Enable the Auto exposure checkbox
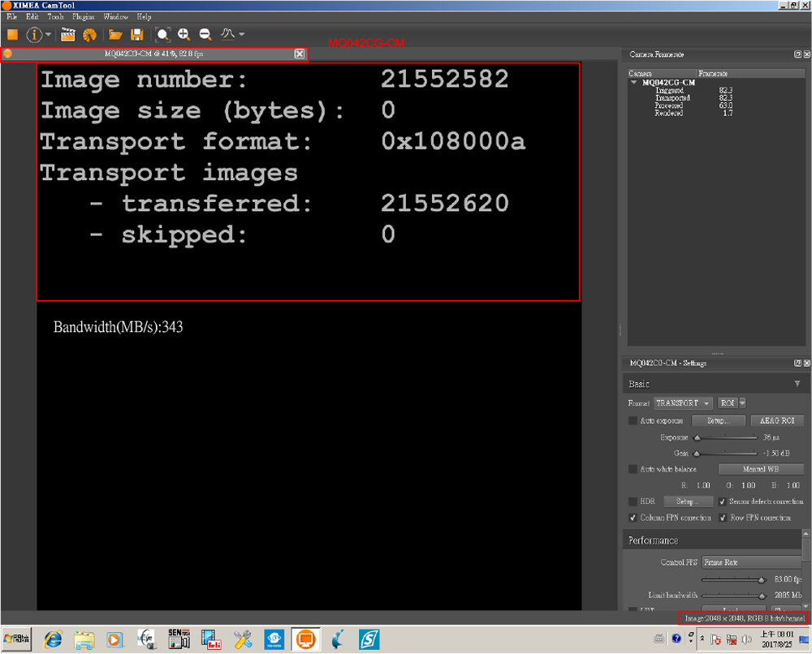The image size is (812, 654). [633, 421]
